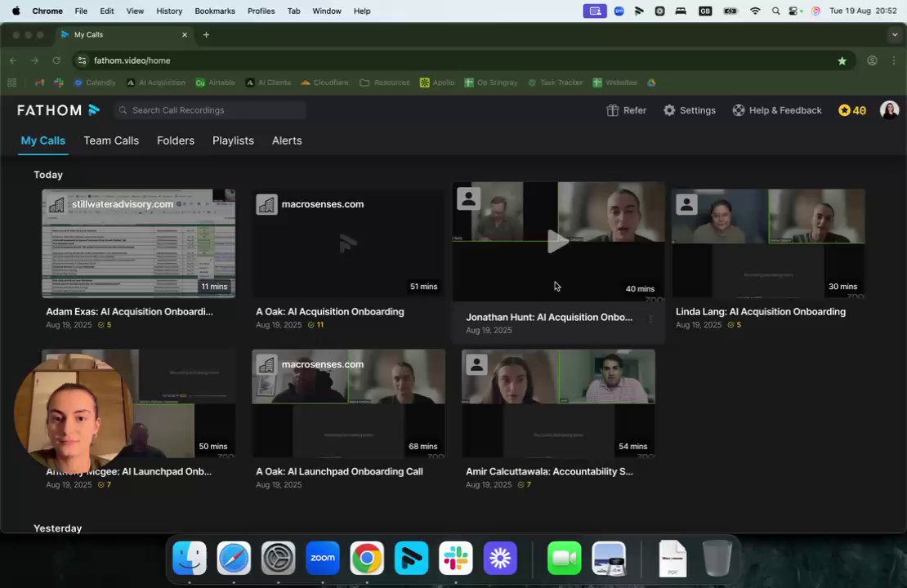907x588 pixels.
Task: Click action items count 5 under Linda Lang
Action: coord(735,325)
